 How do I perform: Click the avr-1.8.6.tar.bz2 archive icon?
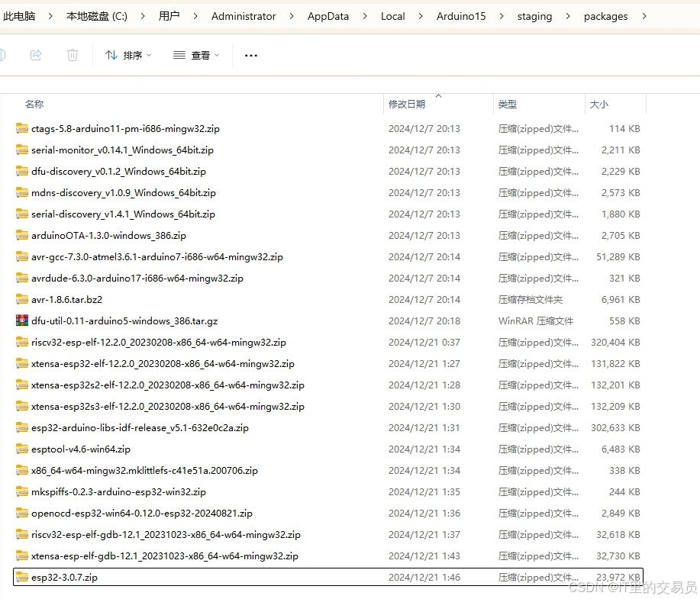pos(22,299)
